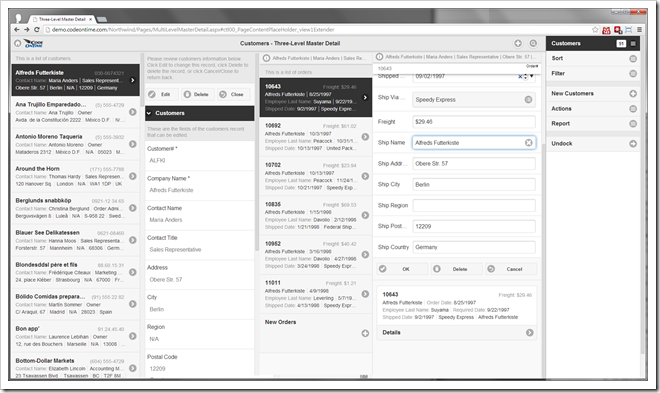Open the Ship Via Speedy Express lookup
The image size is (660, 393).
point(528,100)
